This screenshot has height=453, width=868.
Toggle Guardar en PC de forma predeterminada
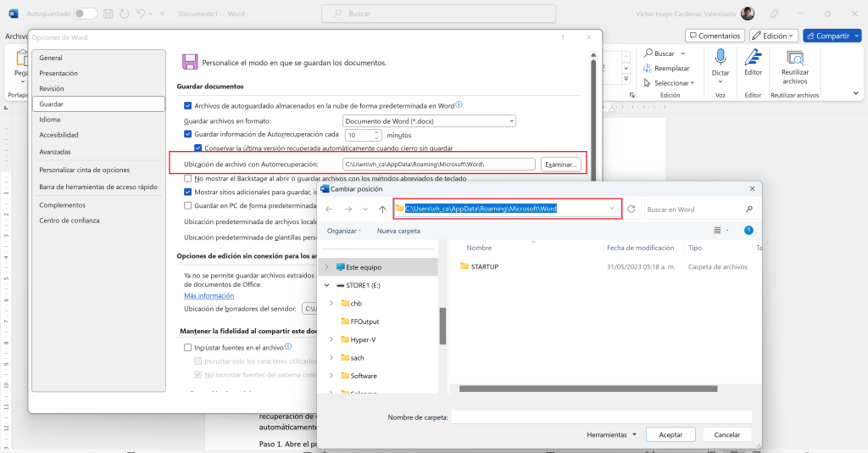point(187,205)
